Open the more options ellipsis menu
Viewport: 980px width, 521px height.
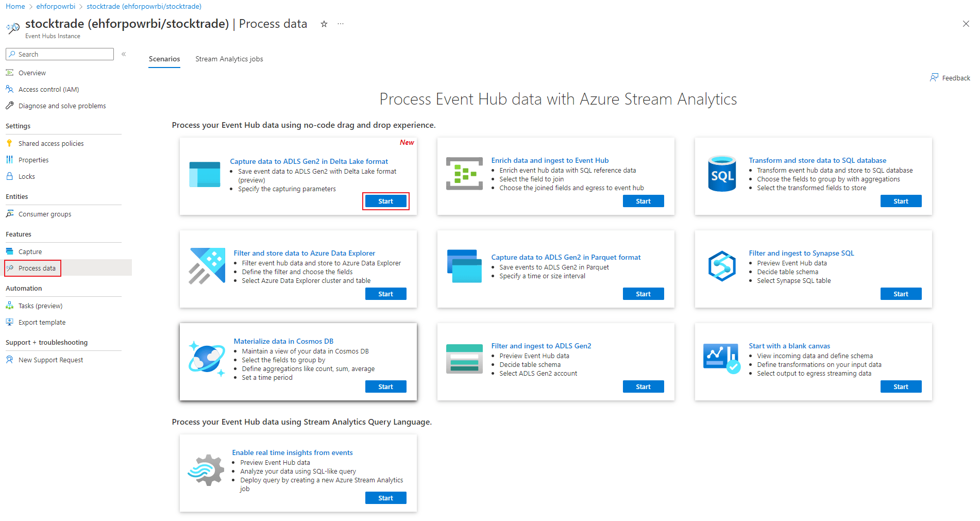tap(340, 24)
